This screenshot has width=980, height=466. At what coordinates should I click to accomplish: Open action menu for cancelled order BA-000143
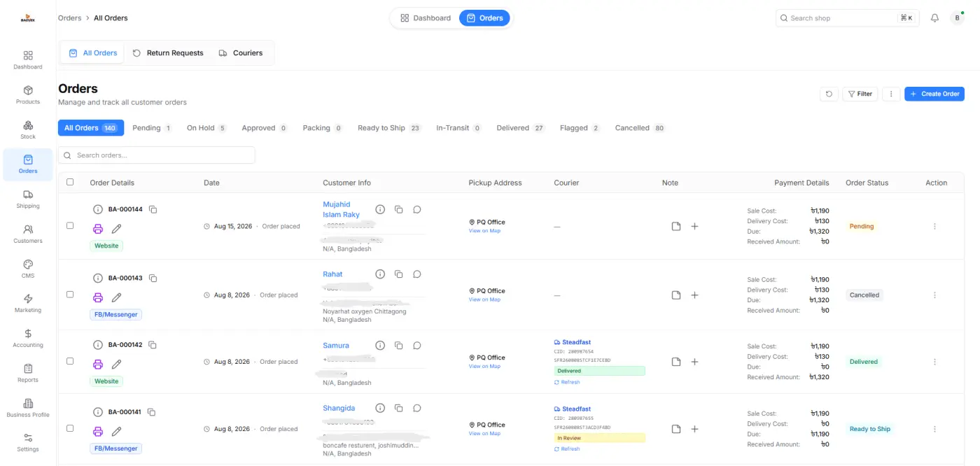(934, 295)
